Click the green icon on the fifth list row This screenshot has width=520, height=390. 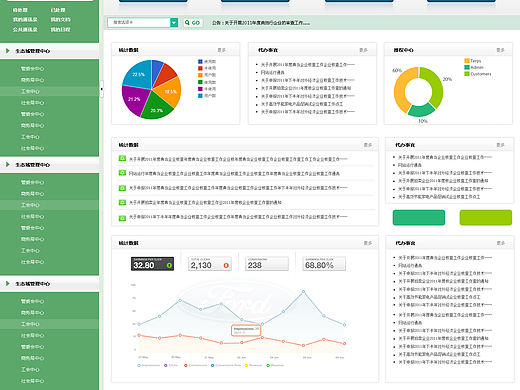pos(122,218)
